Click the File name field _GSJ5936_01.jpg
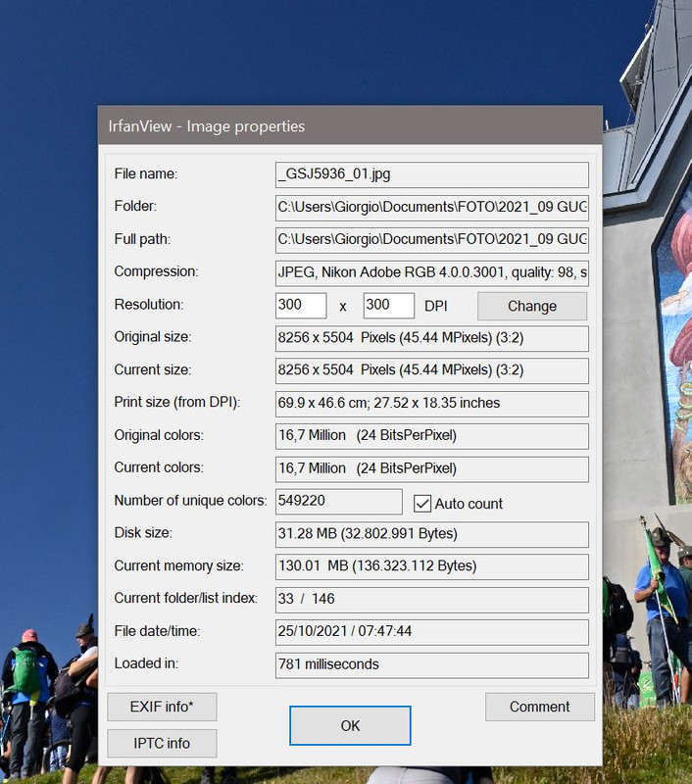692x784 pixels. [x=432, y=174]
